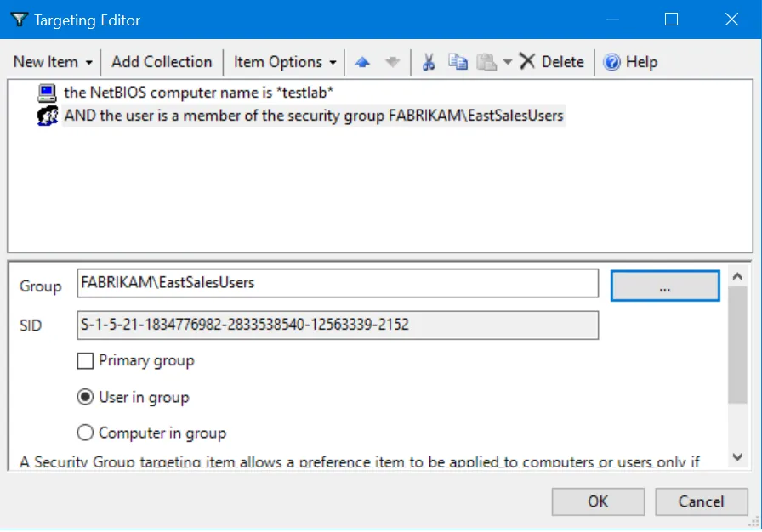The width and height of the screenshot is (762, 532).
Task: Open the Paste options dropdown arrow
Action: click(508, 61)
